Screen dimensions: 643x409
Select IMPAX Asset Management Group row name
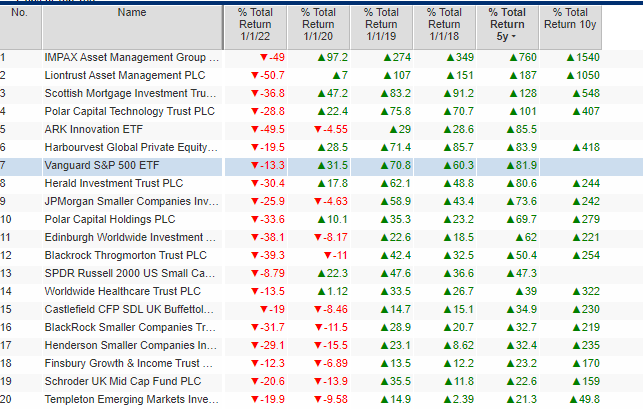(x=132, y=57)
